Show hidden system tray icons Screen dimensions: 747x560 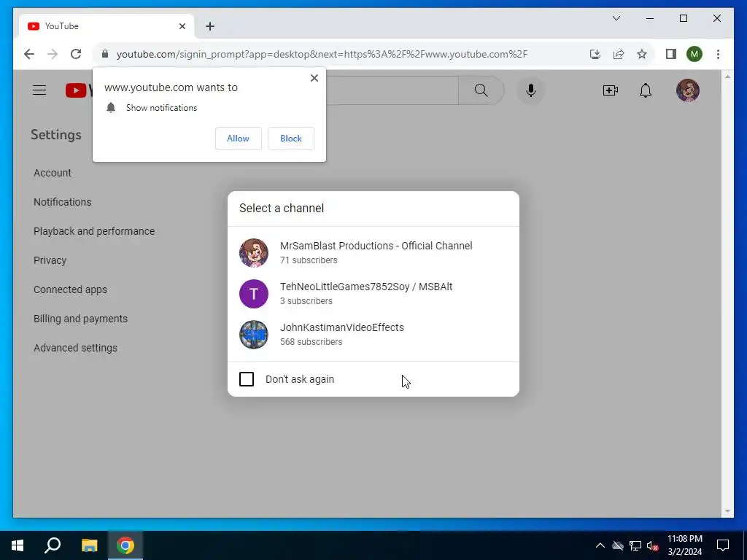click(x=600, y=545)
